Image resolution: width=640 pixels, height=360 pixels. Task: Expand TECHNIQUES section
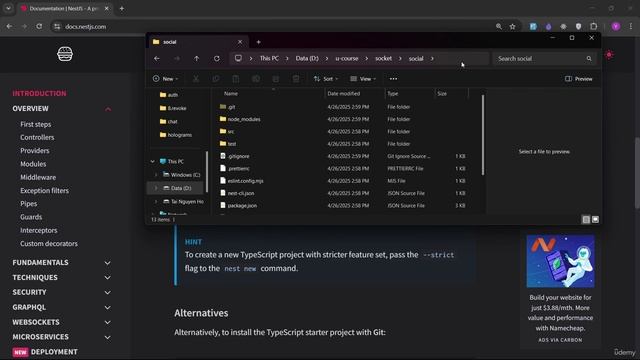[107, 278]
